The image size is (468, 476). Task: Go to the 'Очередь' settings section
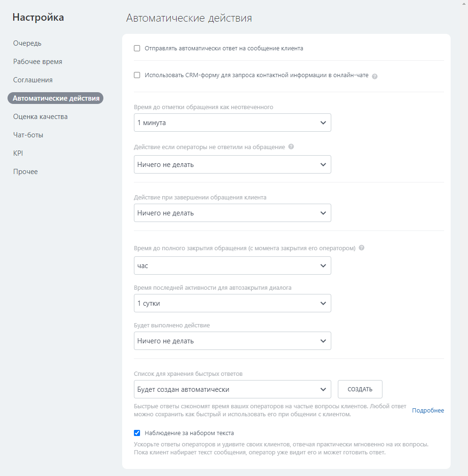(x=27, y=43)
